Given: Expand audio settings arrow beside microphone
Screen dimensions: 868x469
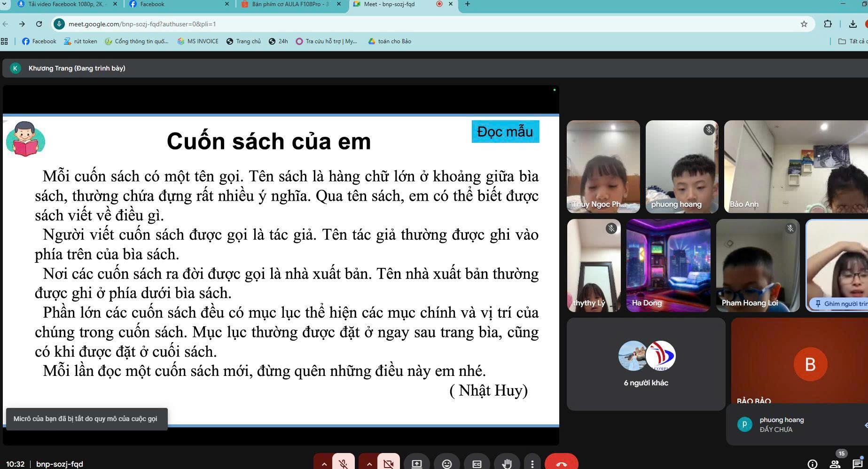Looking at the screenshot, I should (324, 464).
